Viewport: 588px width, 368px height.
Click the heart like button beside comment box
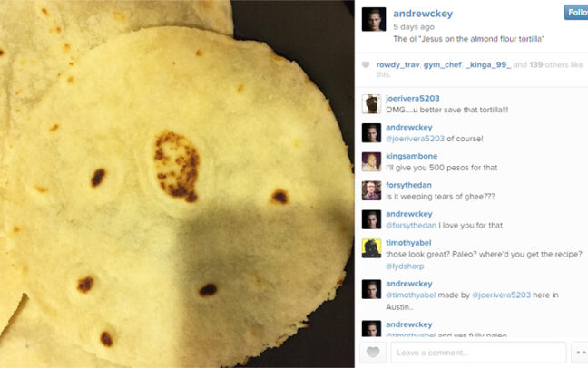(373, 353)
